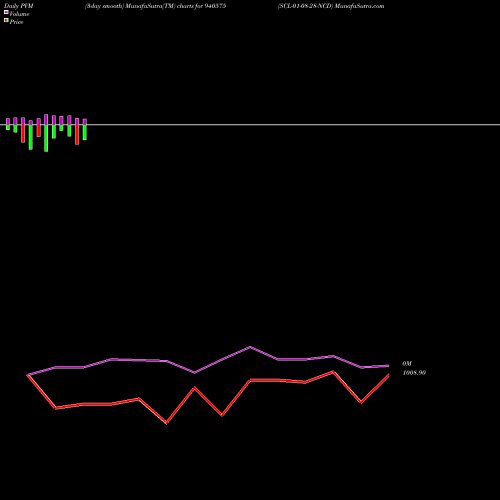Click the 0M volume value label
500x500 pixels.
(407, 364)
